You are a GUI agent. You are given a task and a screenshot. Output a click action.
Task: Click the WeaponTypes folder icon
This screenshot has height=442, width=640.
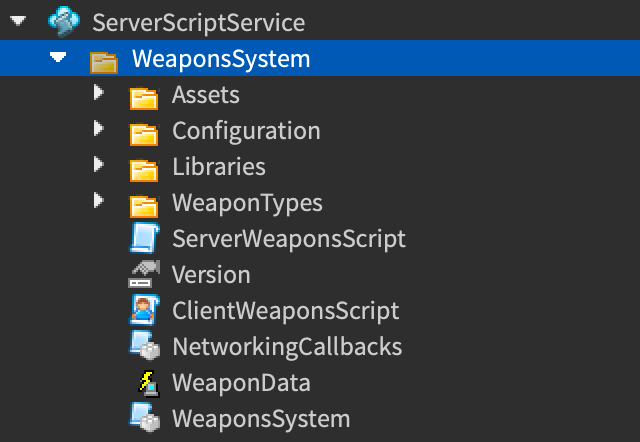(x=144, y=207)
